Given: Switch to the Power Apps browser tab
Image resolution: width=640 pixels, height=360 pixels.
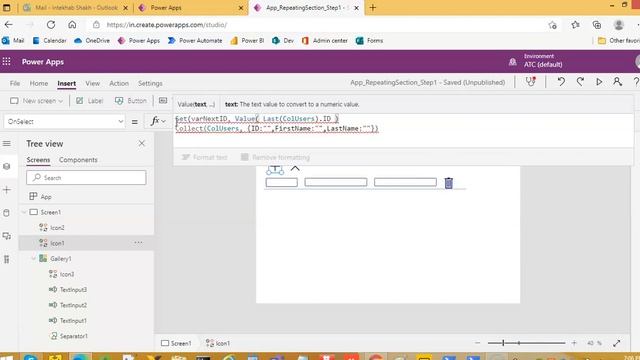Looking at the screenshot, I should point(190,8).
